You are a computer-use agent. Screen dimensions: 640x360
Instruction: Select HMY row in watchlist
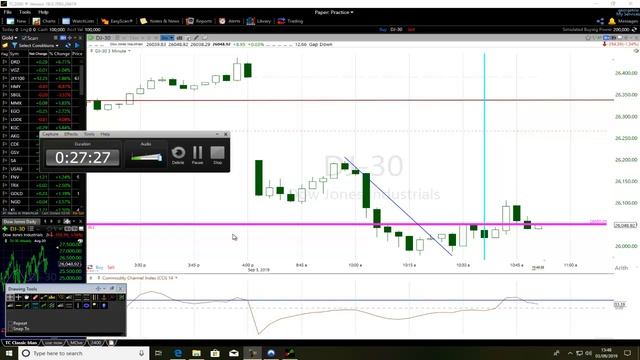pos(42,87)
